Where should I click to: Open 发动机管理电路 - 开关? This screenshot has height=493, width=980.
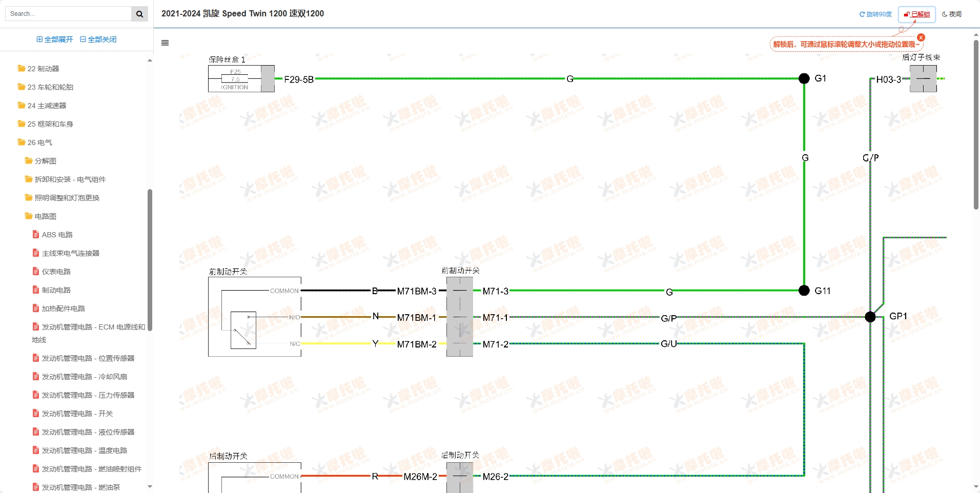[x=77, y=414]
